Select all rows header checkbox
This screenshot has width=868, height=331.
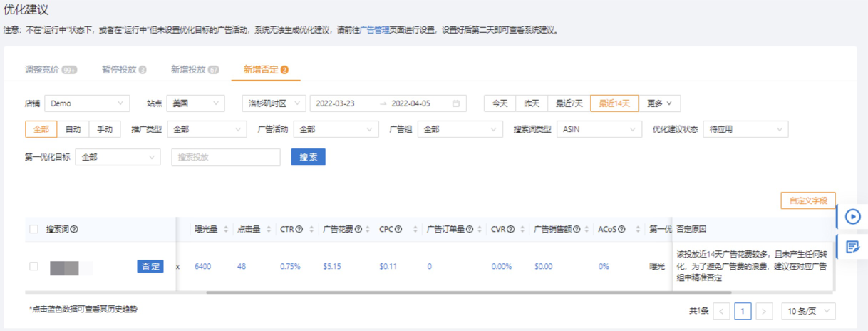[x=33, y=230]
